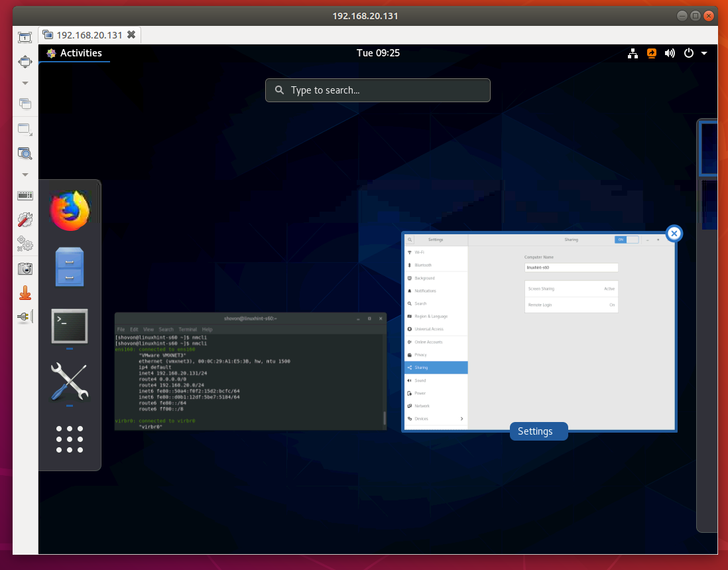The width and height of the screenshot is (728, 570).
Task: Expand fullscreen options dropdown arrow
Action: [x=25, y=83]
